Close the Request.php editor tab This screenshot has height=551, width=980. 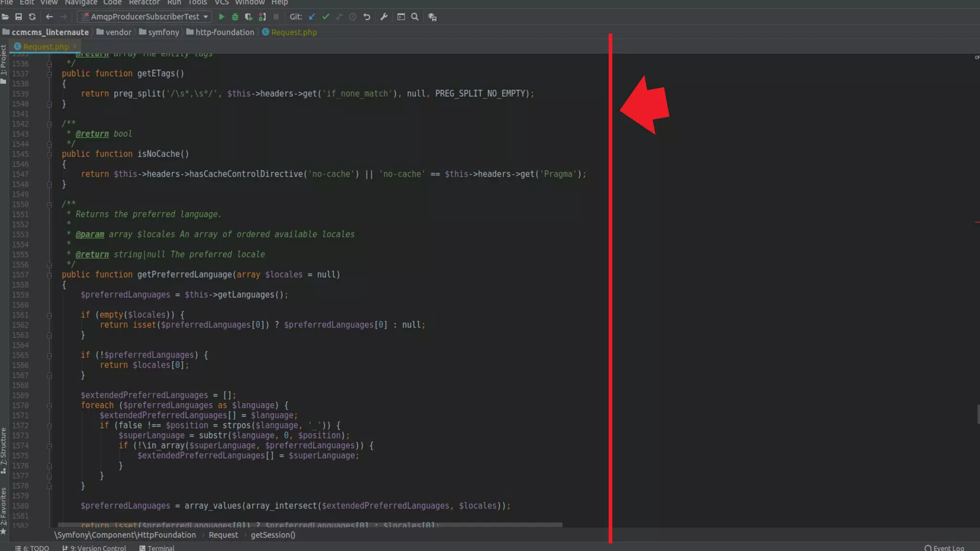pos(75,46)
